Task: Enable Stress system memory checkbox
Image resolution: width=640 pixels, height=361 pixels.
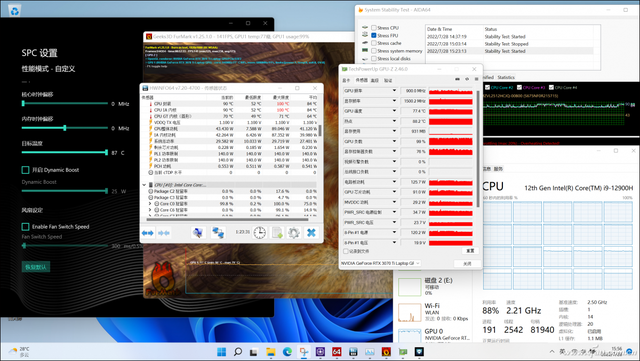Action: pyautogui.click(x=374, y=51)
